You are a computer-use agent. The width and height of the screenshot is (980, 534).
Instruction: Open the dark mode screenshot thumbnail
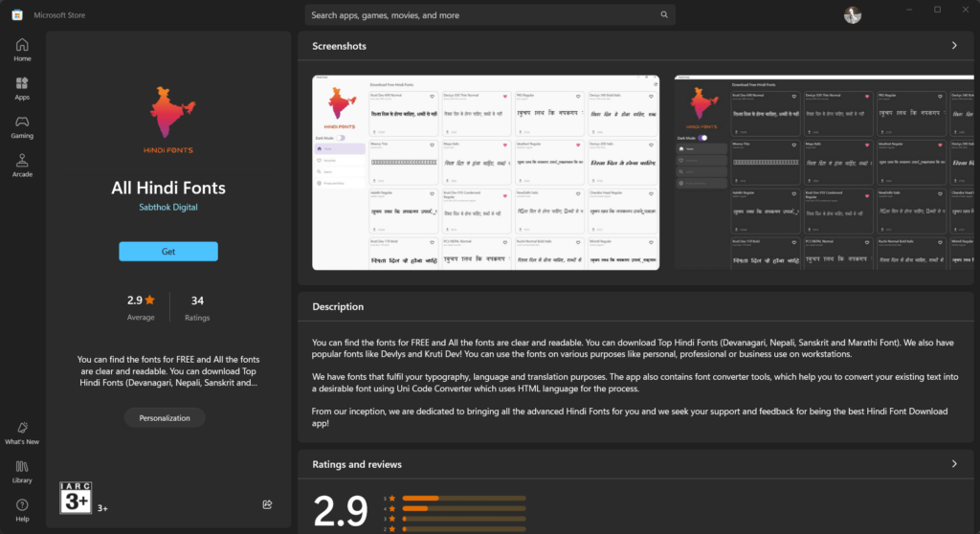[x=824, y=172]
